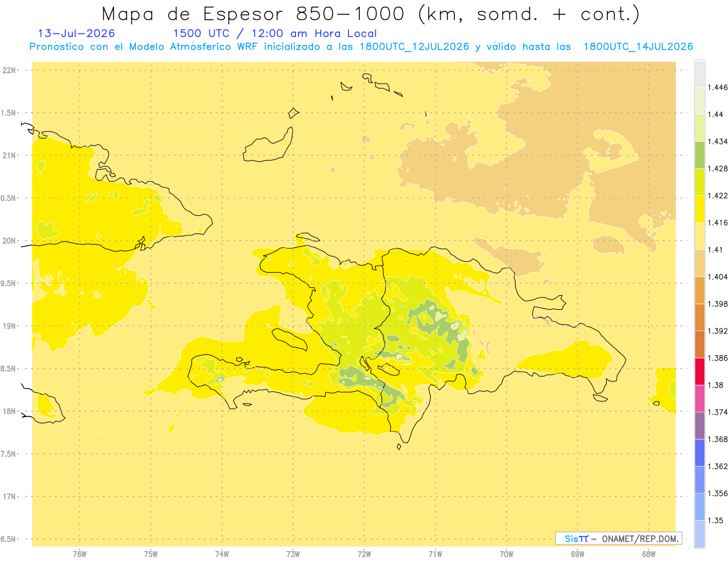Click the red legend band between 1.38 and 1.386
728x562 pixels.
[699, 372]
